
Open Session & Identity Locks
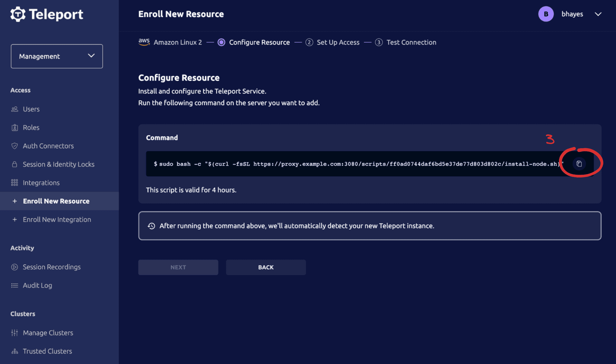click(59, 164)
